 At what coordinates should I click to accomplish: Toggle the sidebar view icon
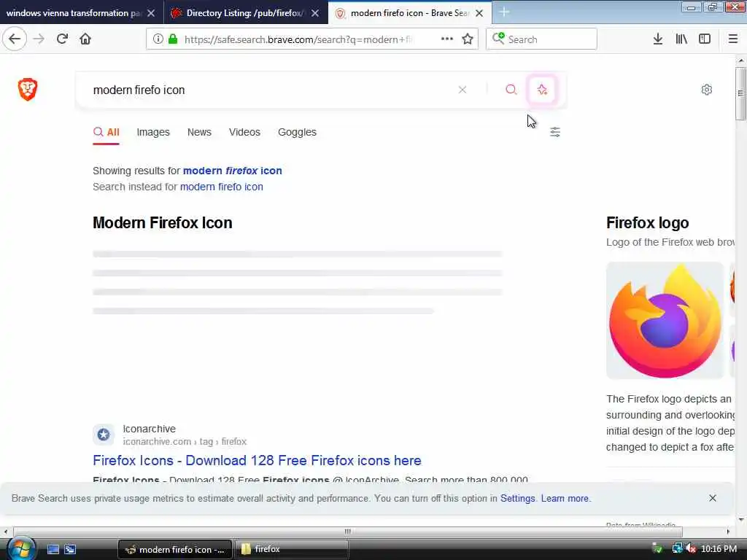pos(705,39)
